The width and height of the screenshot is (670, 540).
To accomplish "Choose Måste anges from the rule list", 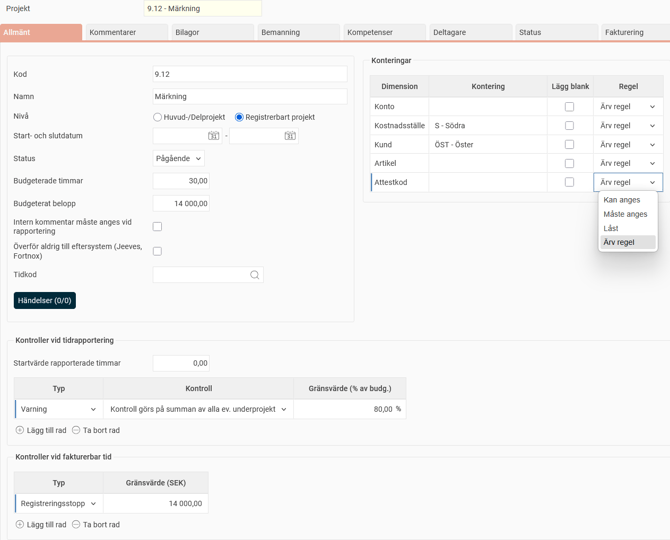I will tap(625, 214).
